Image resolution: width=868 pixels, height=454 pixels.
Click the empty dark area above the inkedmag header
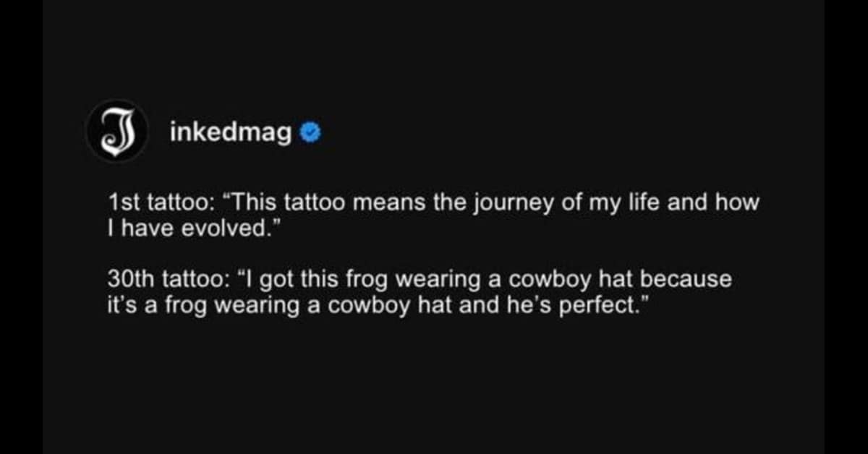coord(434,51)
